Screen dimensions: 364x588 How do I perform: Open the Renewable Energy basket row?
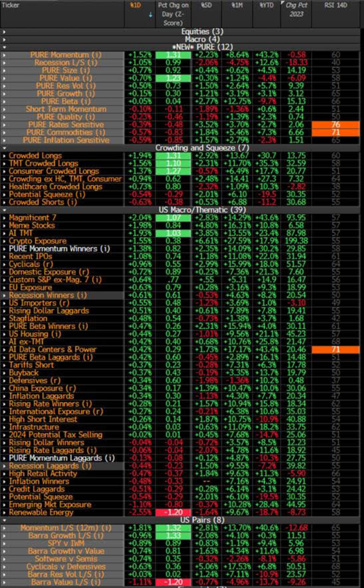pyautogui.click(x=41, y=512)
